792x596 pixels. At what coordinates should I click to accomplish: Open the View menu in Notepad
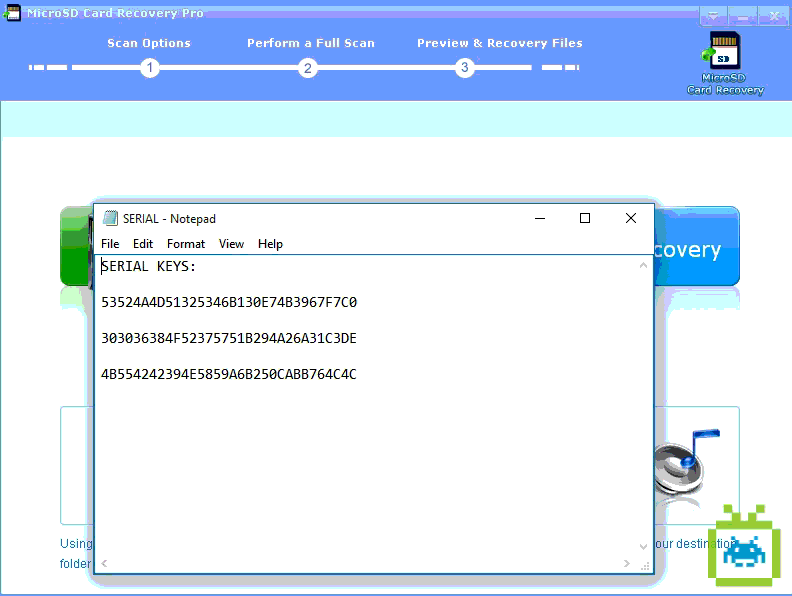pos(231,244)
